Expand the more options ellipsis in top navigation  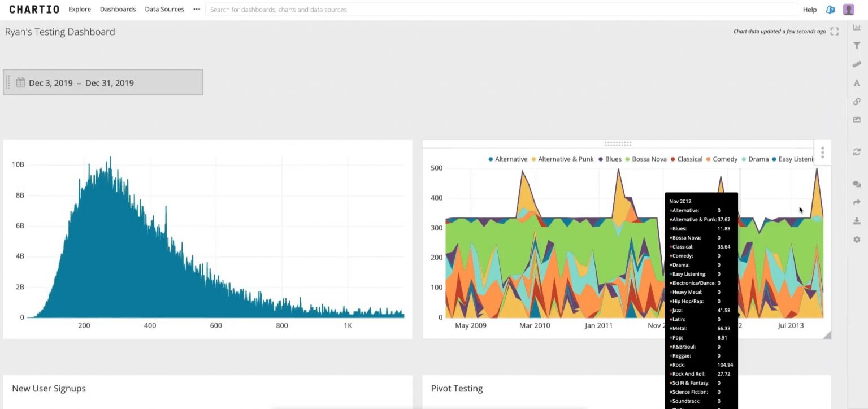(x=196, y=9)
